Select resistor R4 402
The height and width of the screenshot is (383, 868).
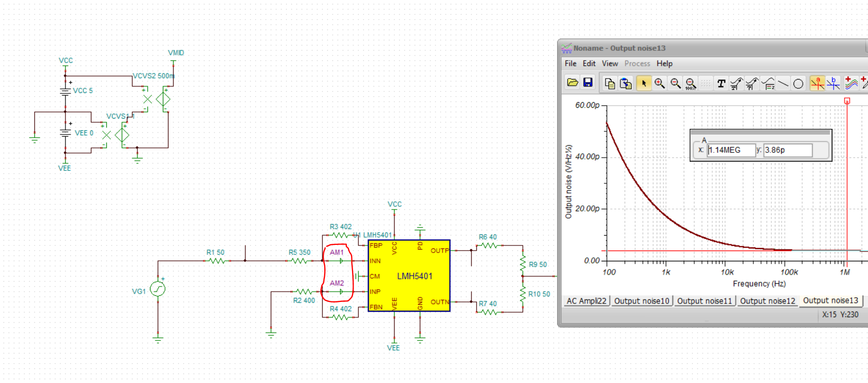tap(341, 317)
